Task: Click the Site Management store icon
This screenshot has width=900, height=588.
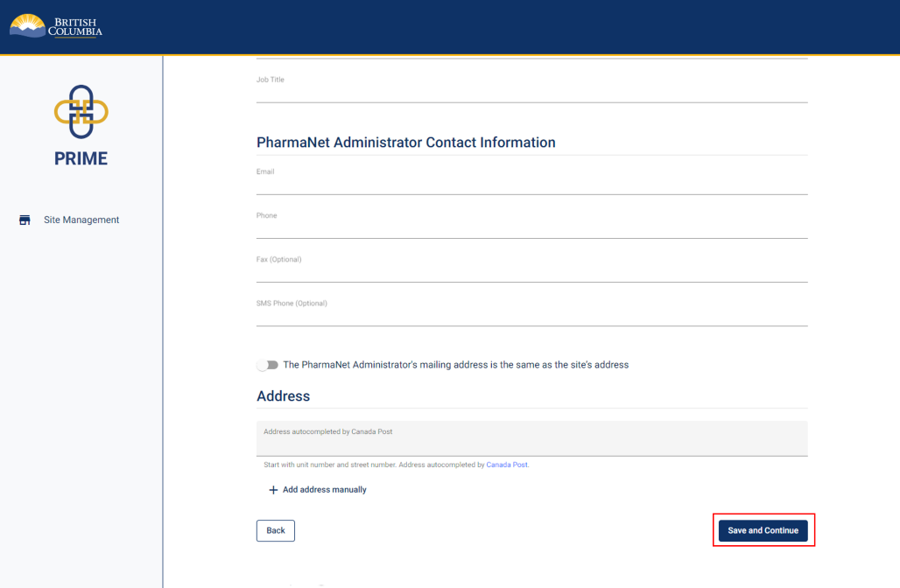Action: coord(25,220)
